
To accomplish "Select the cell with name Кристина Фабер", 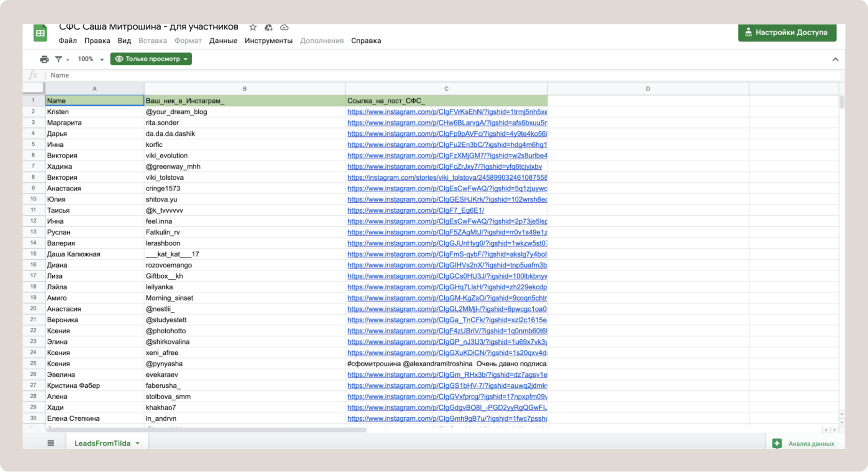I will tap(95, 386).
